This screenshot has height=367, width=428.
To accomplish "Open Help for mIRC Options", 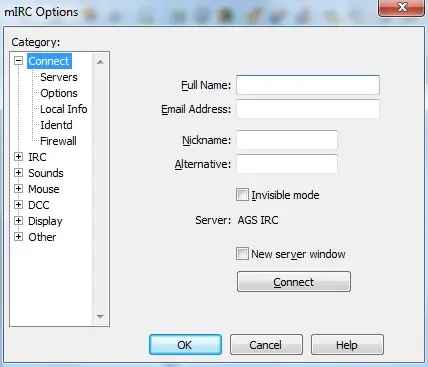I will tap(347, 345).
